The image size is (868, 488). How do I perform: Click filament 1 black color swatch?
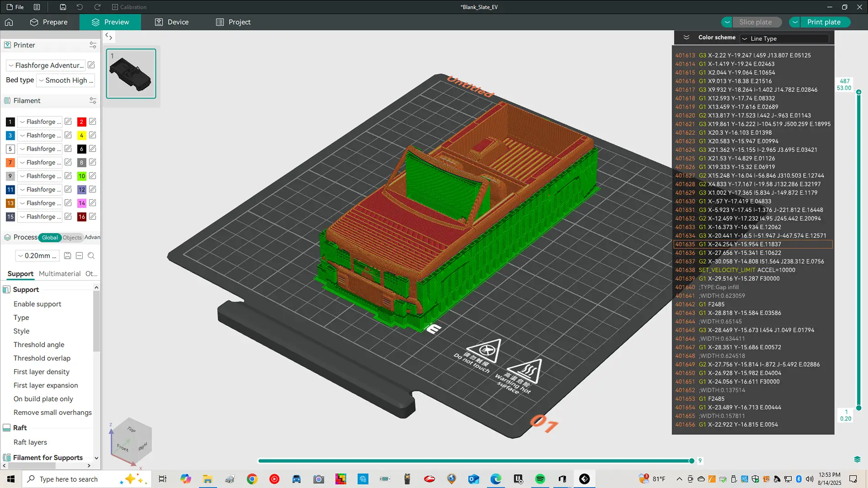(x=10, y=122)
